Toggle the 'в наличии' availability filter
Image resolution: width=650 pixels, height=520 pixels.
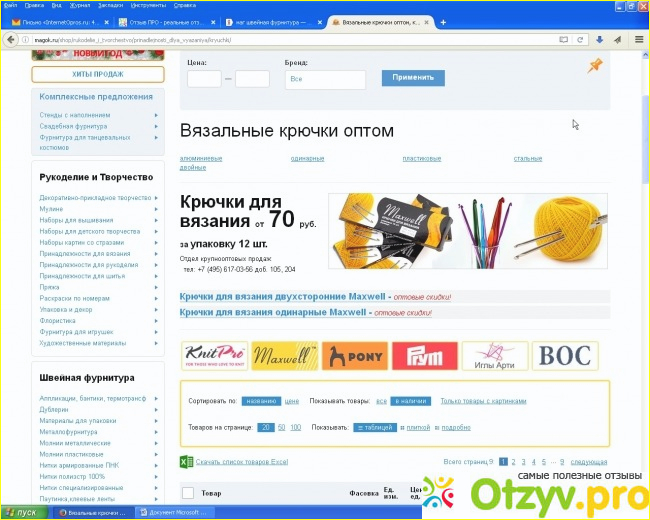(410, 400)
